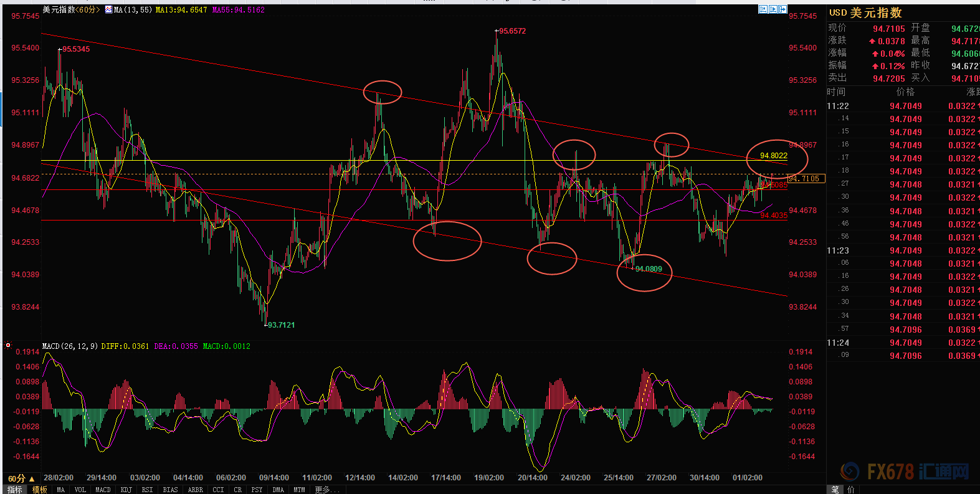Click the exit arrow icon above the chart
Screen dimensions: 980x494
coord(783,9)
